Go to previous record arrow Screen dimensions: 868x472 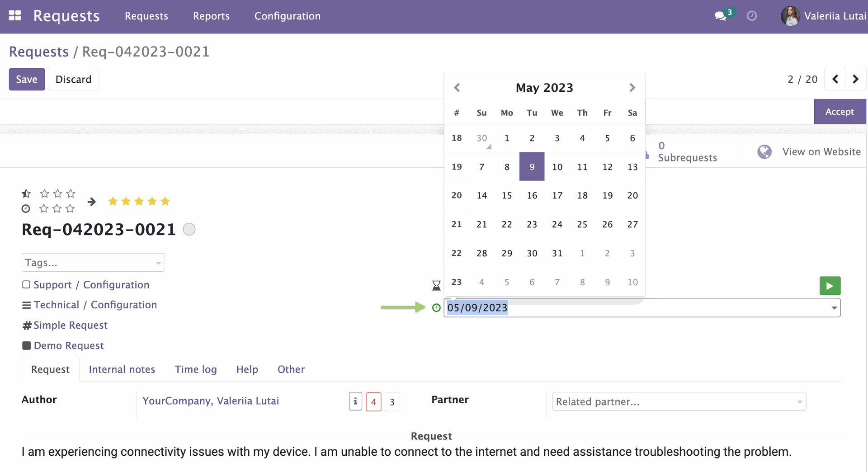835,79
